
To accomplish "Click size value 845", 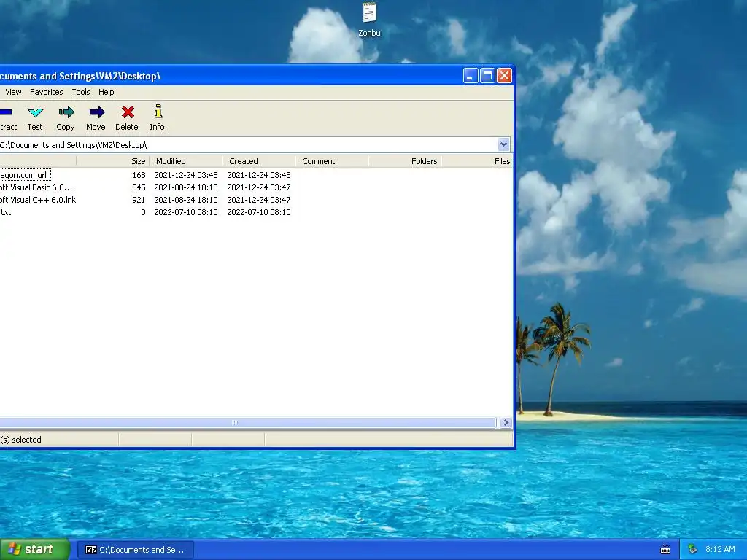I will click(x=139, y=187).
